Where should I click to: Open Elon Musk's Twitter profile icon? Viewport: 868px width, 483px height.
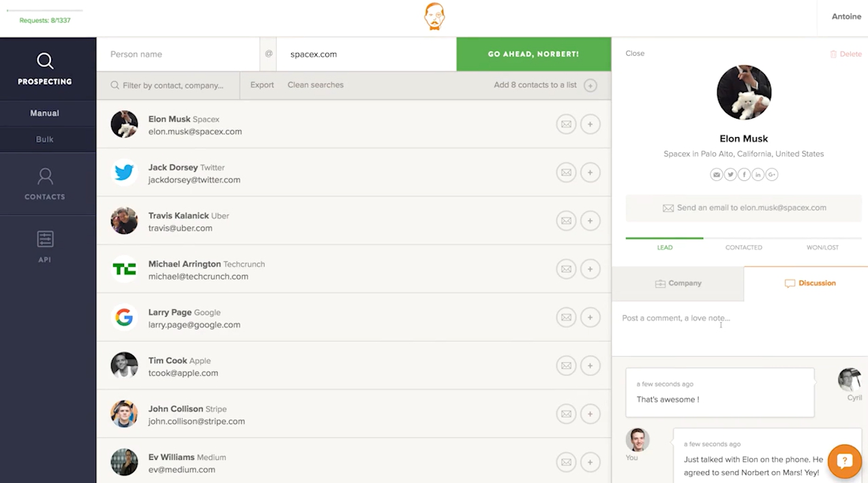coord(730,175)
